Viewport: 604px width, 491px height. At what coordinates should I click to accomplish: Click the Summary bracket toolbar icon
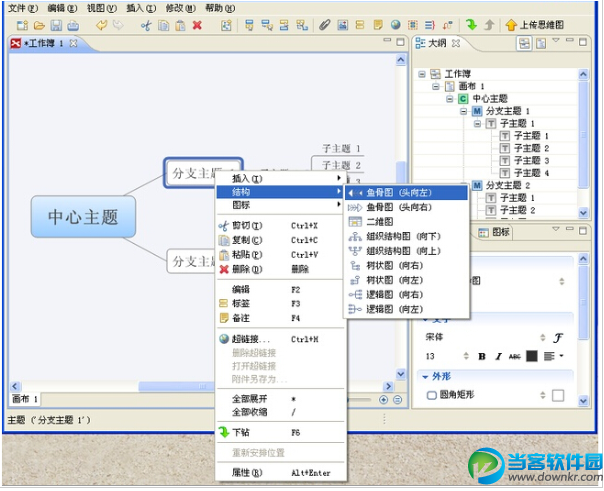point(430,25)
